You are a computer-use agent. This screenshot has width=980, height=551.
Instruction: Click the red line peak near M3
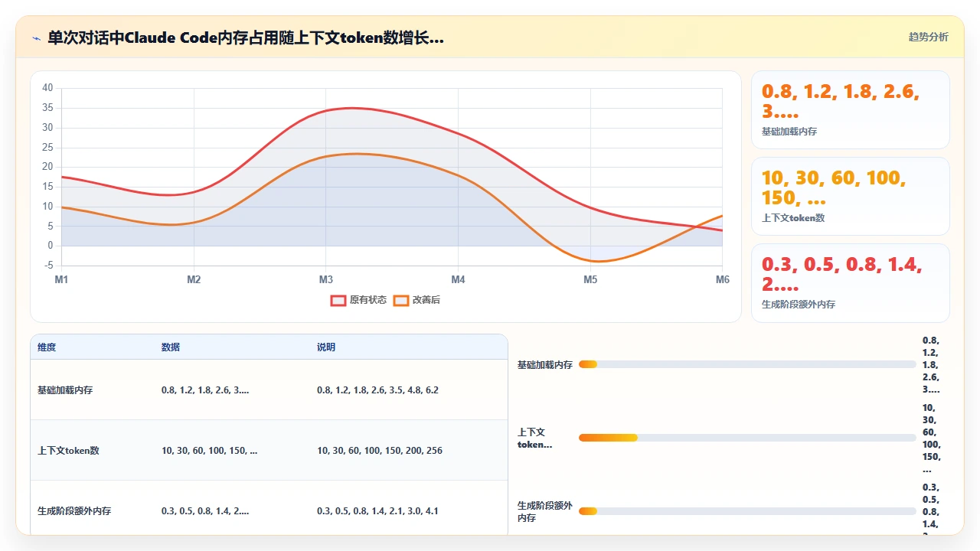[x=351, y=108]
